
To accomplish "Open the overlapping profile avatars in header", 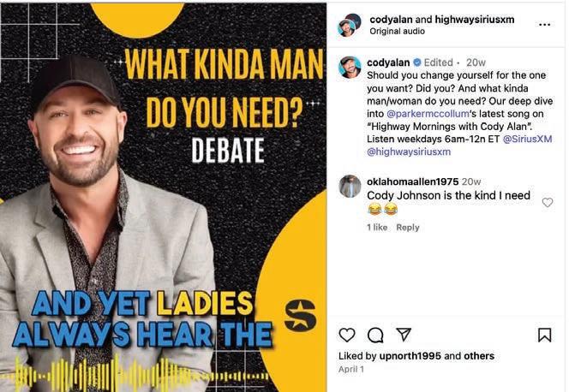I will point(349,25).
